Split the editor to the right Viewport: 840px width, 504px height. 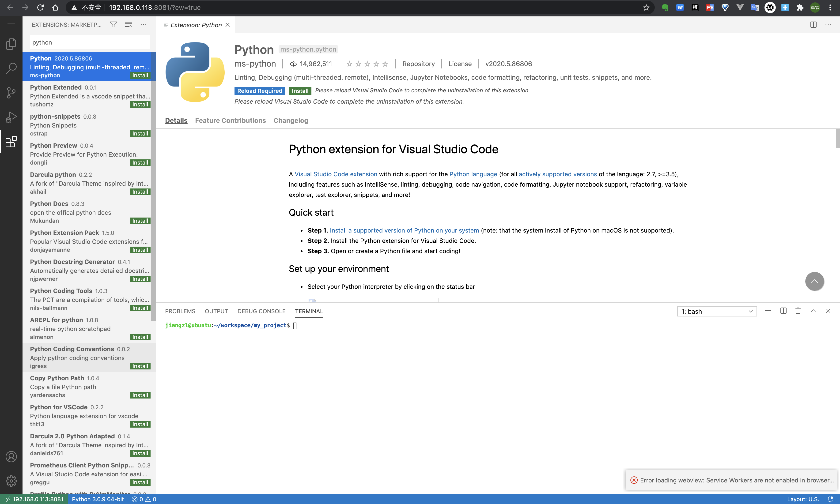(x=814, y=25)
